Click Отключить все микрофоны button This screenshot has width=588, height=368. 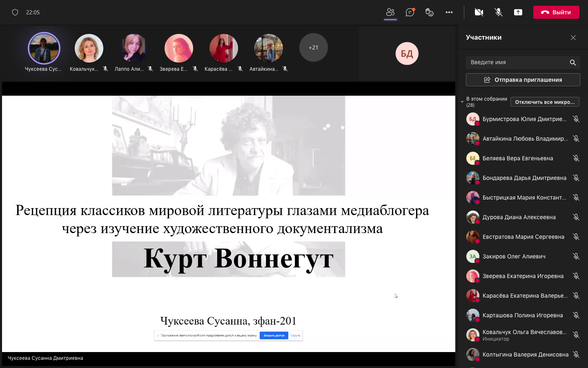click(x=544, y=102)
